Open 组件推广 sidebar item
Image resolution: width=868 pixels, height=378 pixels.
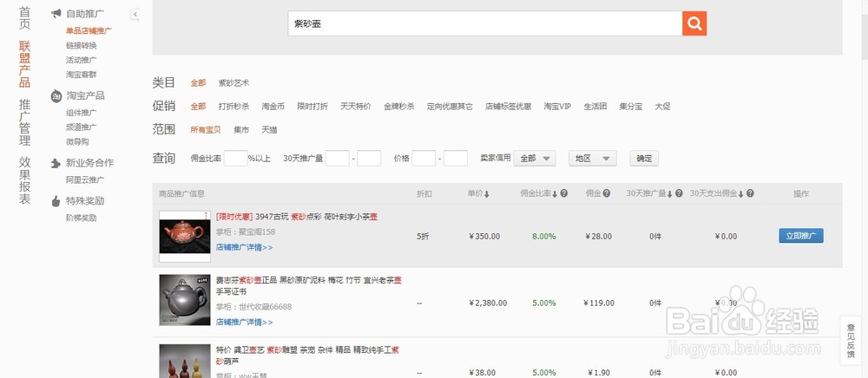coord(82,113)
